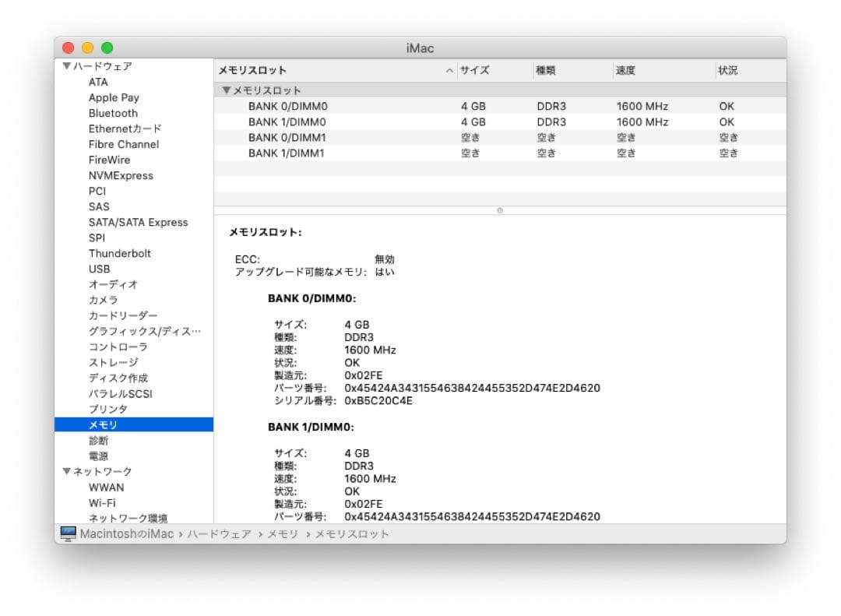Select ATA in the sidebar

pos(98,82)
